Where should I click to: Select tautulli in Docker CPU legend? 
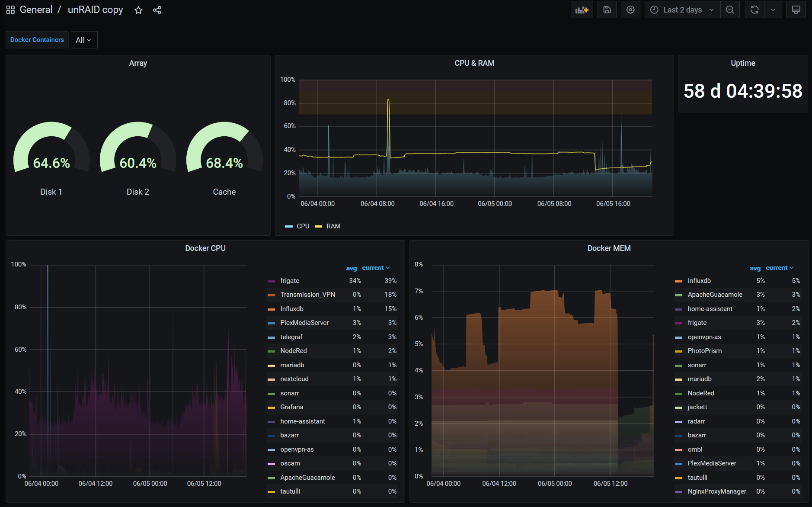tap(290, 491)
